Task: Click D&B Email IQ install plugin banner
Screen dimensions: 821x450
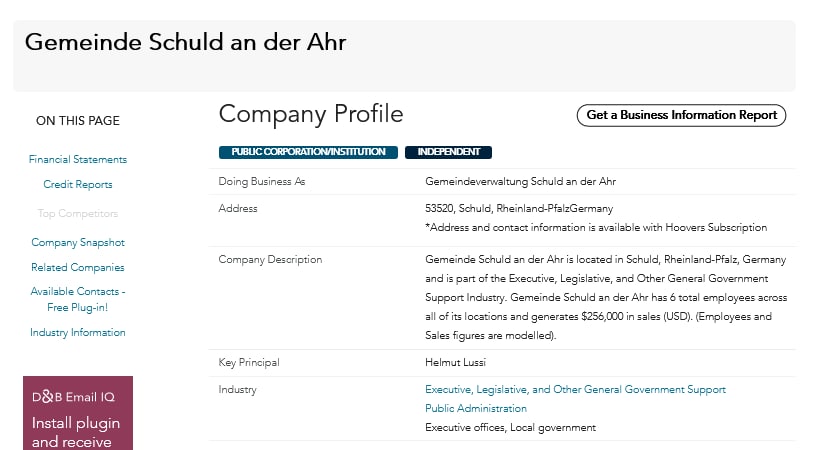Action: [x=77, y=413]
